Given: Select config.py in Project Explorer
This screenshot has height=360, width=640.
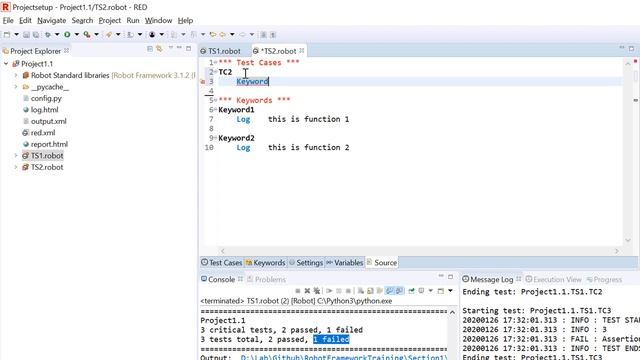Looking at the screenshot, I should click(46, 98).
